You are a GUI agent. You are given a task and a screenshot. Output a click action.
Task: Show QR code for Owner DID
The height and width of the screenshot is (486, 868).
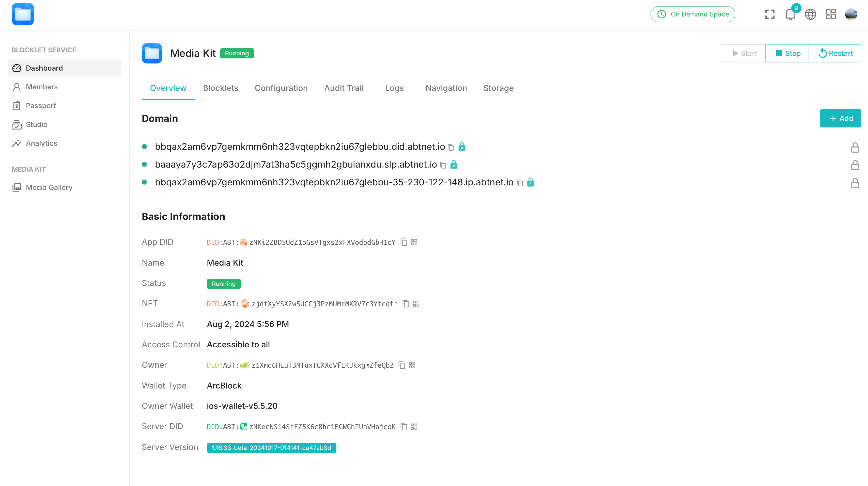coord(412,365)
